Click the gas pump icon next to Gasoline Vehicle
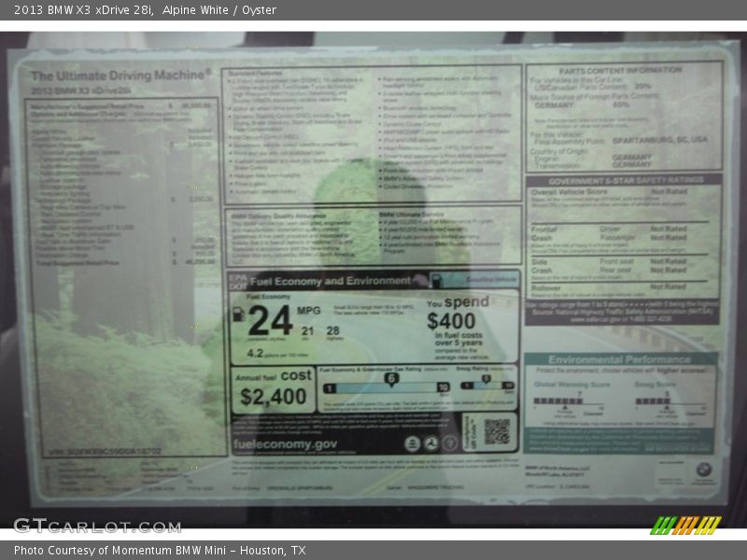747x560 pixels. tap(436, 281)
